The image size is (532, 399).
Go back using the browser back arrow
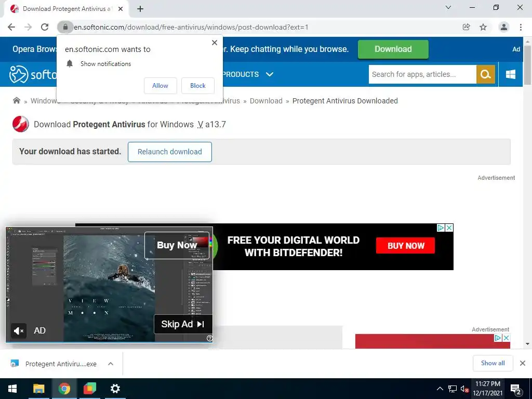click(11, 27)
